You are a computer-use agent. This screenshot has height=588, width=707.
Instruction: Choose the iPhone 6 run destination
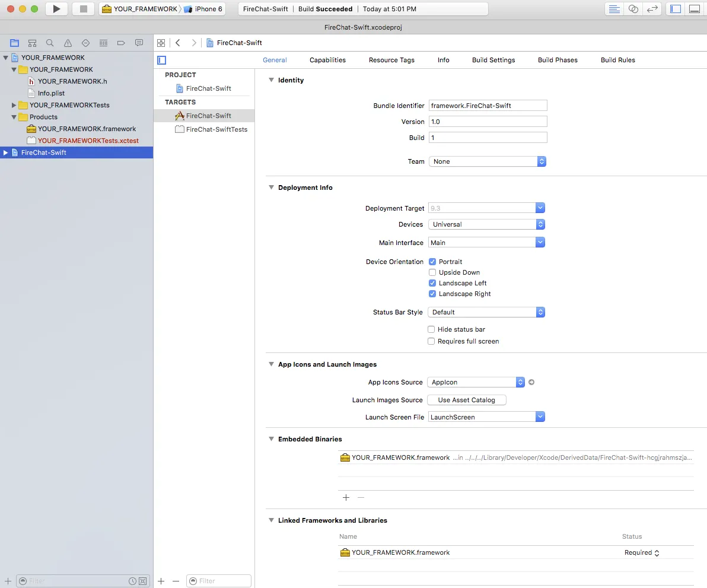(x=203, y=9)
